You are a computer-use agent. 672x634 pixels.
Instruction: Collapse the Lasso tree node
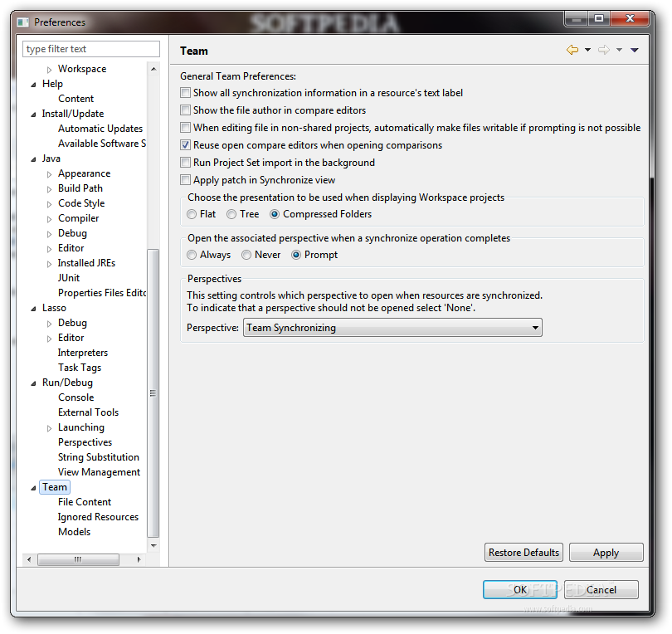pos(33,309)
